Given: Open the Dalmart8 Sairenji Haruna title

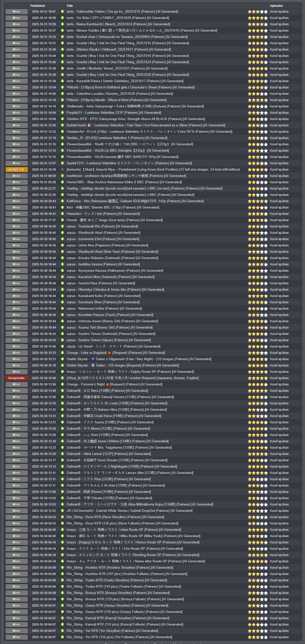Looking at the screenshot, I should coord(120,397).
